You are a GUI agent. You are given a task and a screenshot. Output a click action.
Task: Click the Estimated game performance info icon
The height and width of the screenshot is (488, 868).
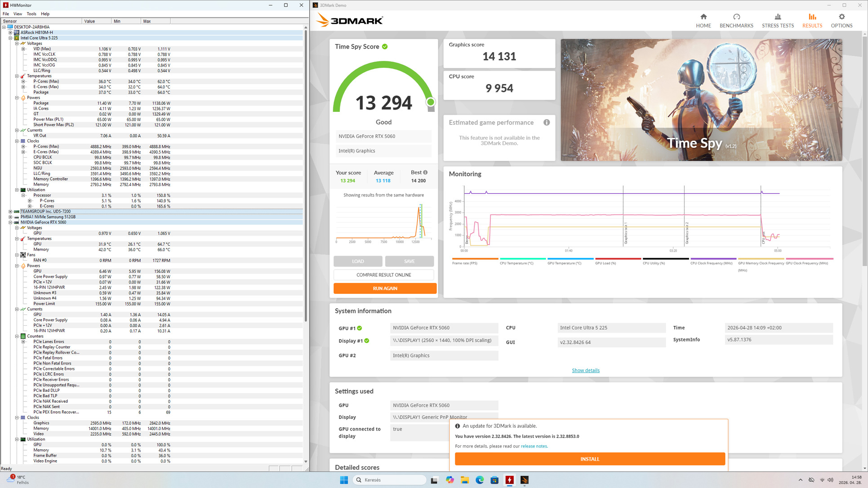pos(547,122)
